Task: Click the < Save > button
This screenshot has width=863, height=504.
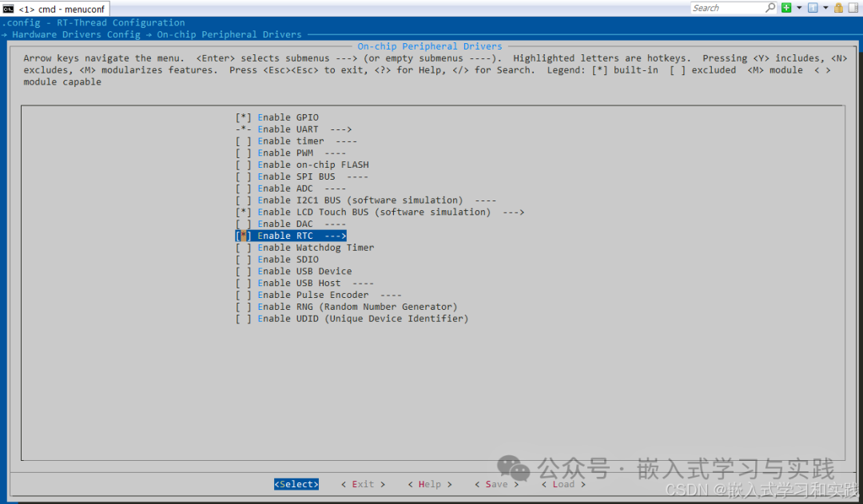Action: (x=496, y=484)
